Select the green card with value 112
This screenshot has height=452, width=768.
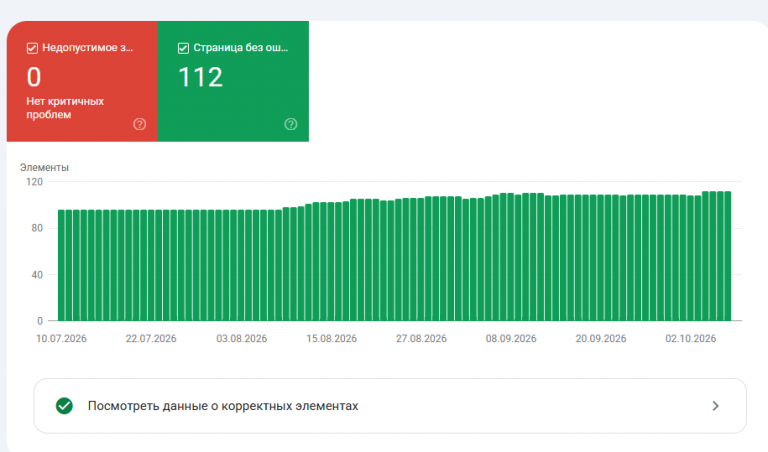(x=233, y=81)
